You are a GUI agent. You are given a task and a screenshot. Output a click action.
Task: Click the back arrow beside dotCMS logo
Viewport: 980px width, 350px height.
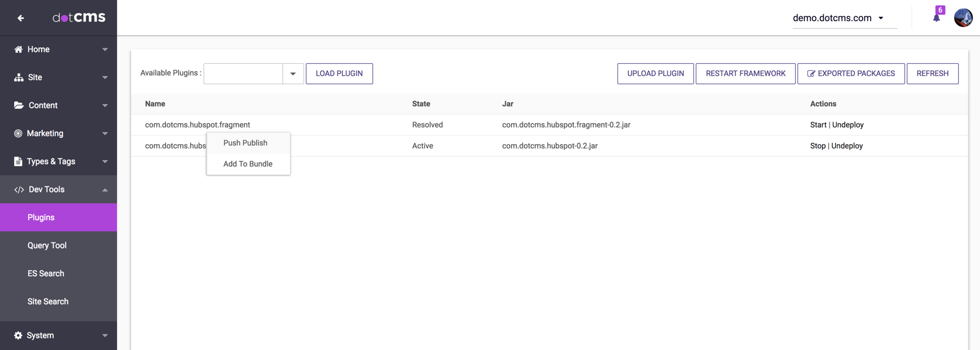click(20, 18)
